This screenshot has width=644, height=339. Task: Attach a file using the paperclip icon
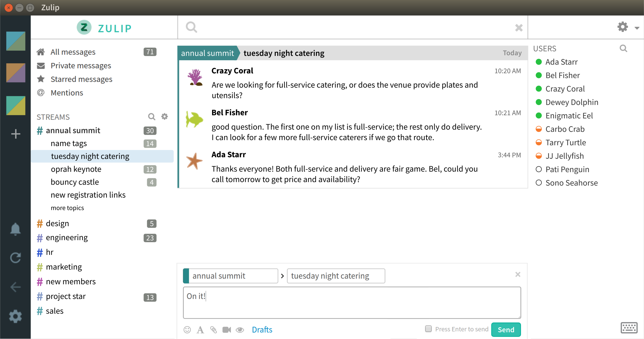tap(213, 330)
